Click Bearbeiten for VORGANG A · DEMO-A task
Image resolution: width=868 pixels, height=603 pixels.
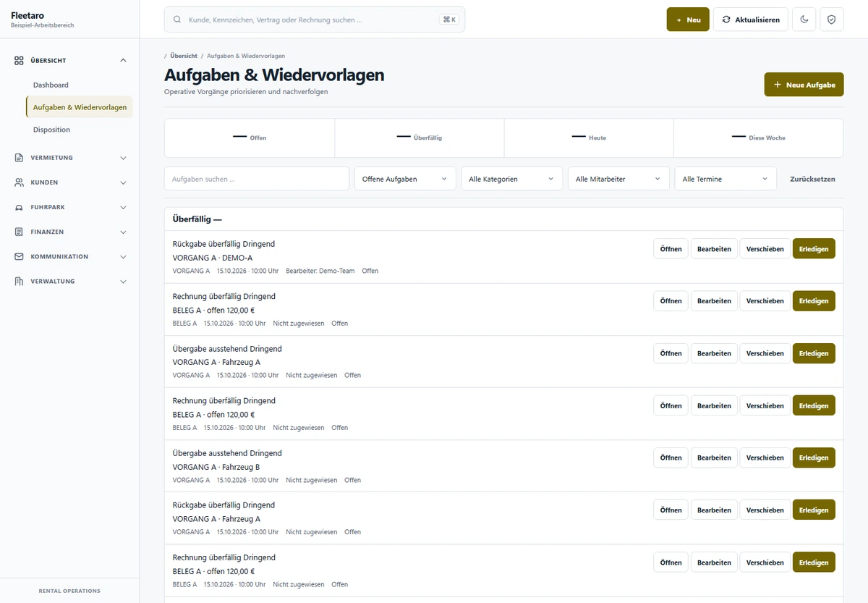click(x=714, y=249)
